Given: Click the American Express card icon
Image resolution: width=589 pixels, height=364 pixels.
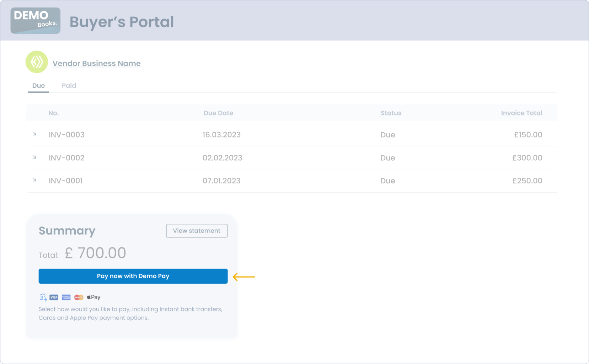Looking at the screenshot, I should [66, 297].
